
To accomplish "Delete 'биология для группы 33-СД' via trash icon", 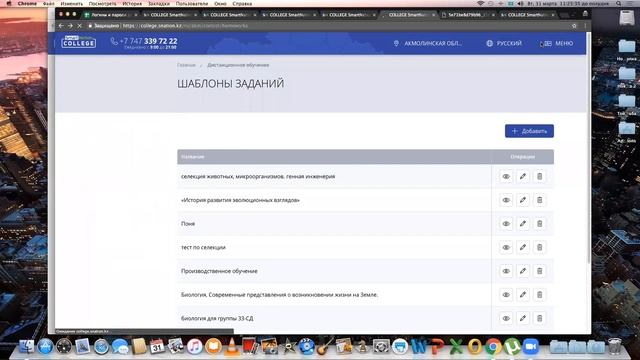I will (x=539, y=319).
